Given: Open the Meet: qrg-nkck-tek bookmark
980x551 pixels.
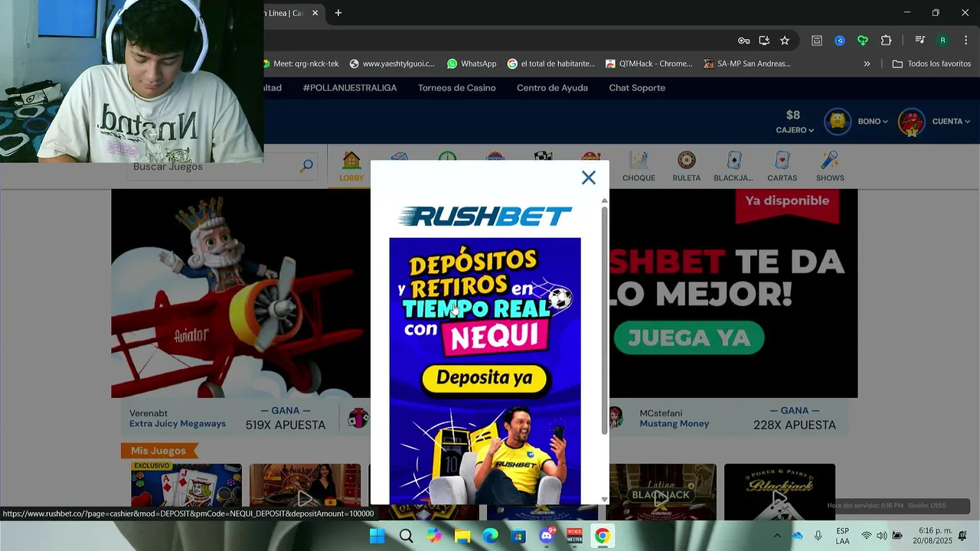Looking at the screenshot, I should [302, 64].
